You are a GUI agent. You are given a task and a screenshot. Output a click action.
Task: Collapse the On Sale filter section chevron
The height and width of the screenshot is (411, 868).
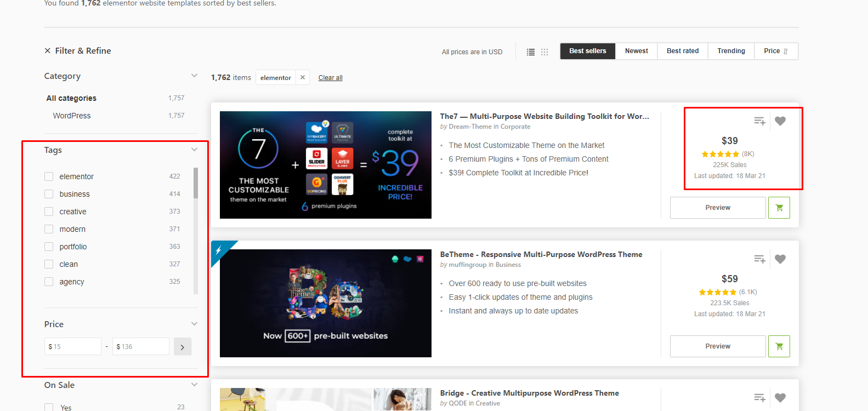pyautogui.click(x=194, y=385)
